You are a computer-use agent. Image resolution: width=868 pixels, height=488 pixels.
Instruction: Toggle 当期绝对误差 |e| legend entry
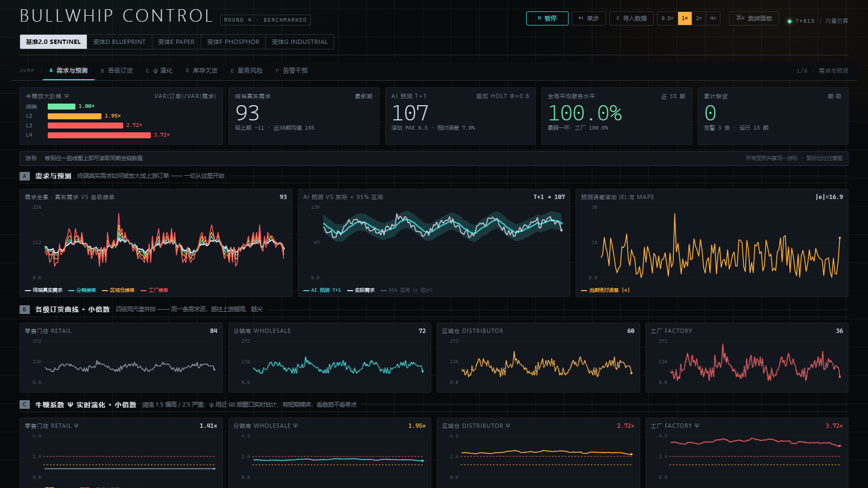coord(605,290)
